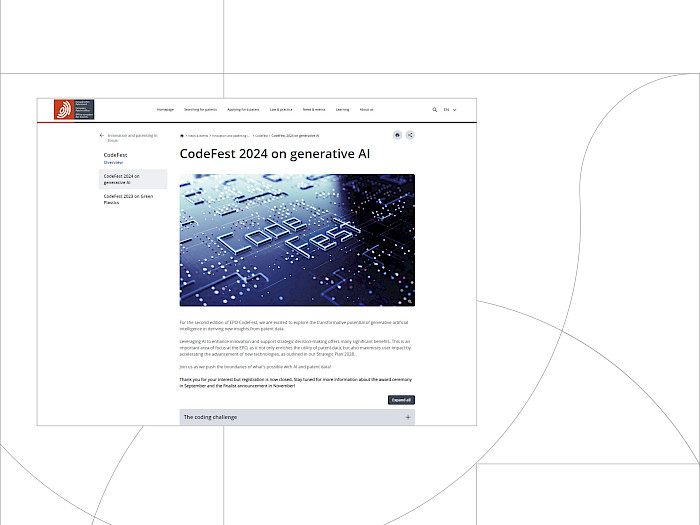Screen dimensions: 700x525
Task: Go to 'News & events' menu
Action: pyautogui.click(x=314, y=110)
